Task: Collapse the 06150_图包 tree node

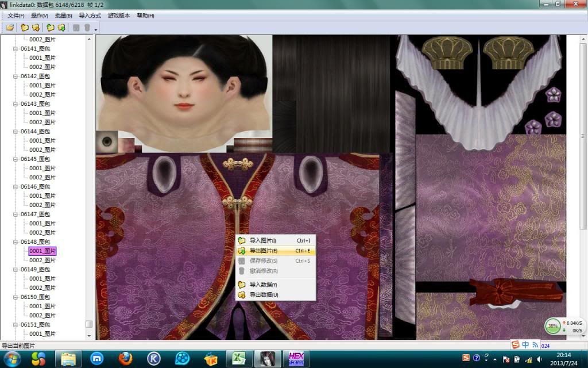Action: pos(16,297)
